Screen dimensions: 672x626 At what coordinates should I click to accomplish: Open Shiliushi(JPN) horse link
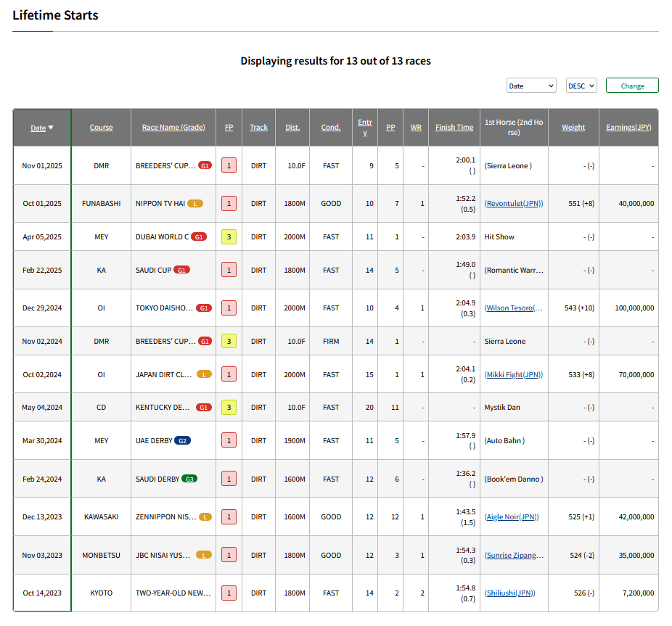(x=510, y=593)
